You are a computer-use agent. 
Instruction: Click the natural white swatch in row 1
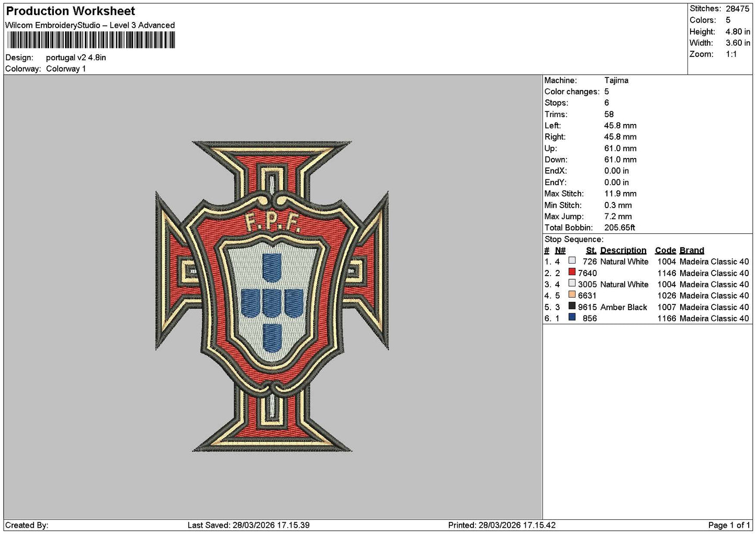(x=572, y=260)
